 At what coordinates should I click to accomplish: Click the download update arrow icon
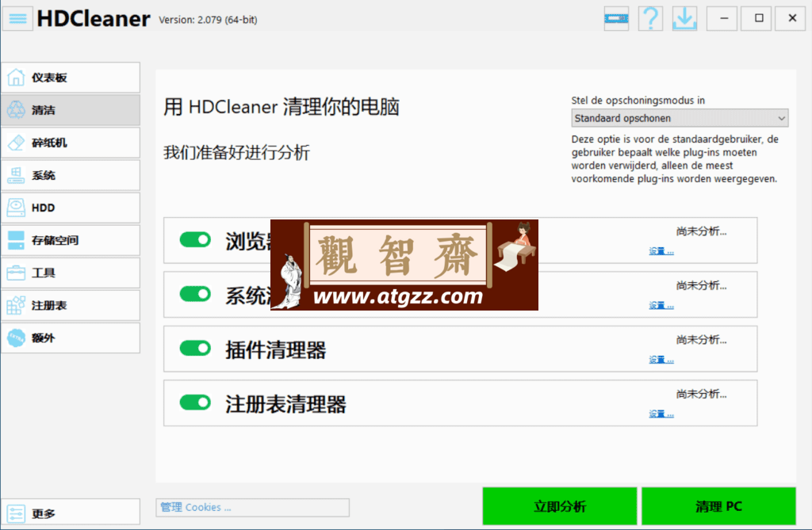pos(684,19)
